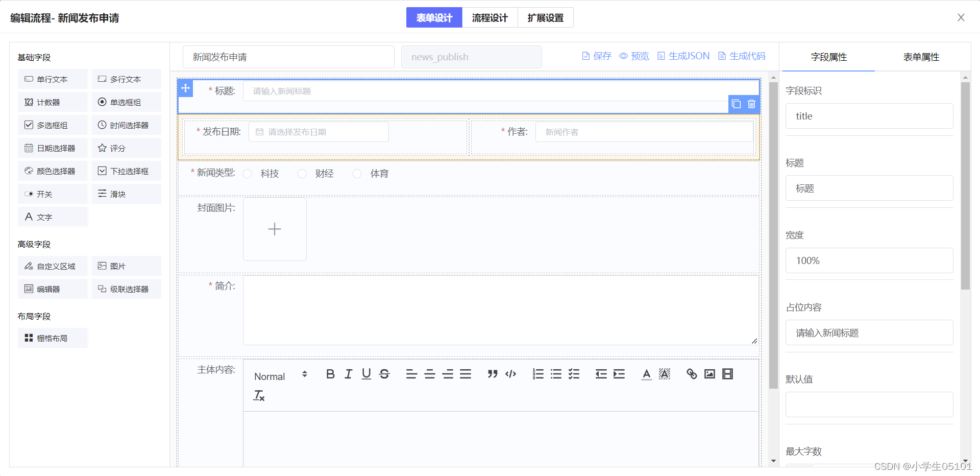This screenshot has width=980, height=476.
Task: Open the 表单属性 panel tab
Action: [x=922, y=57]
